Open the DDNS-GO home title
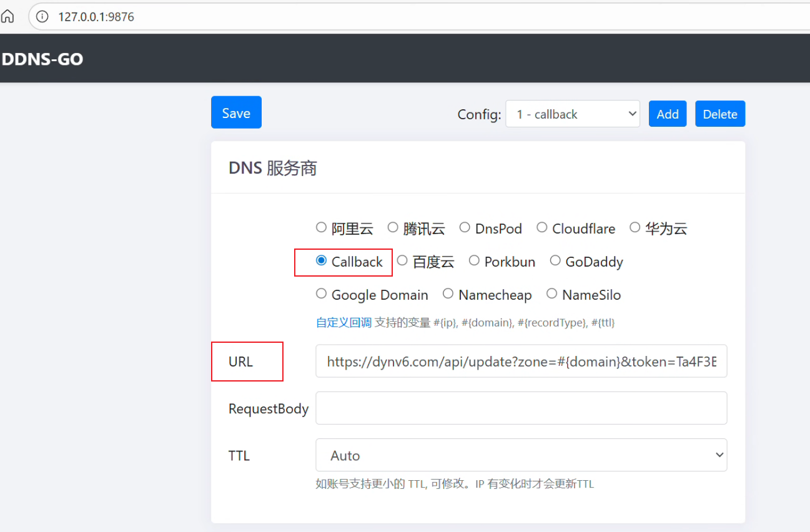This screenshot has height=532, width=810. tap(42, 59)
